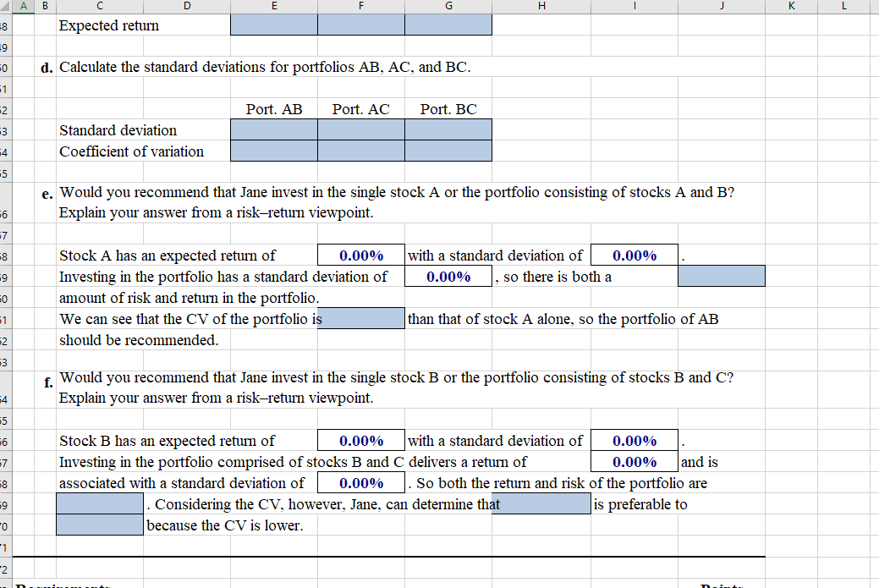The width and height of the screenshot is (879, 588).
Task: Select Stock B's 0.00% expected return cell
Action: (x=360, y=440)
